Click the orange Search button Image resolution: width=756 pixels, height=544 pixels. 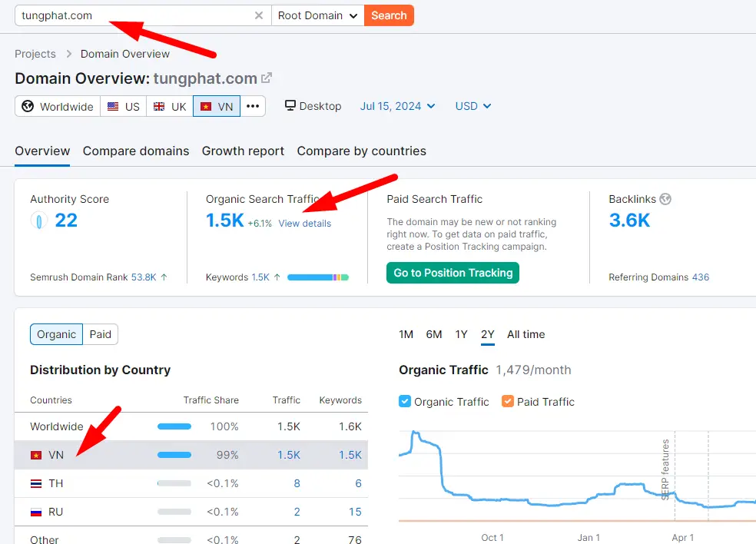tap(389, 15)
